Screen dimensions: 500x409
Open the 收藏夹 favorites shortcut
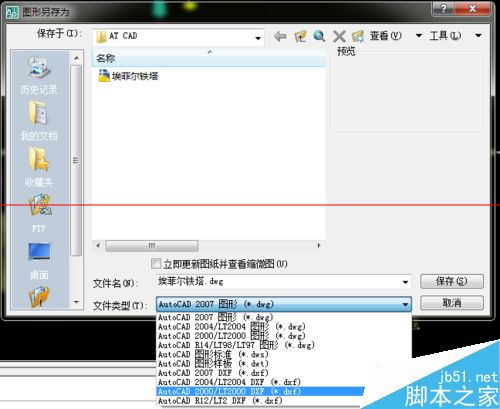(x=39, y=167)
